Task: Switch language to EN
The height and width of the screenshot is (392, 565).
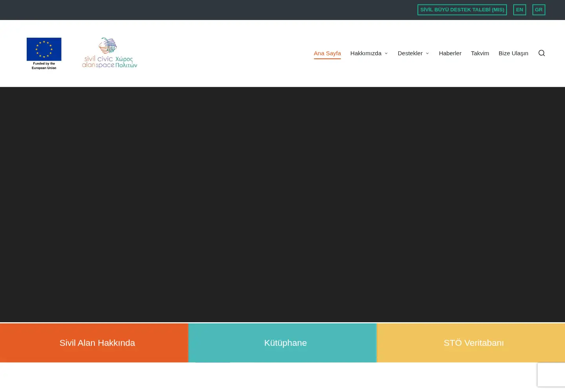Action: pyautogui.click(x=519, y=10)
